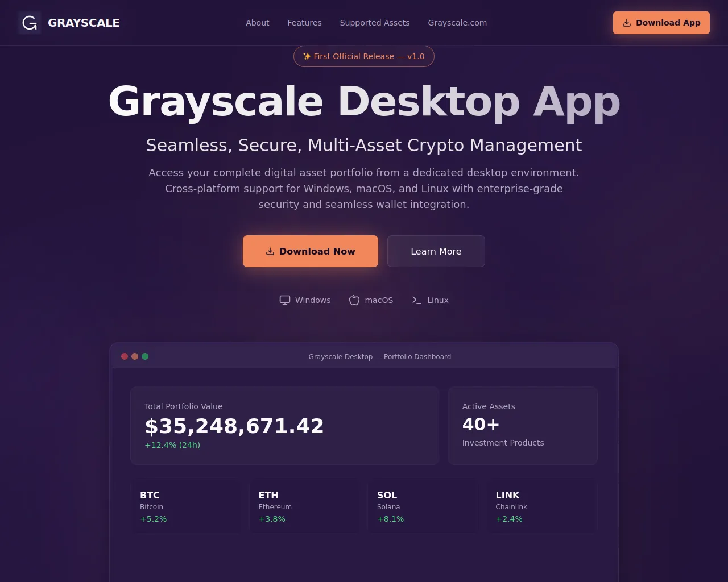The width and height of the screenshot is (728, 582).
Task: Click the Linux terminal prompt icon
Action: 417,300
